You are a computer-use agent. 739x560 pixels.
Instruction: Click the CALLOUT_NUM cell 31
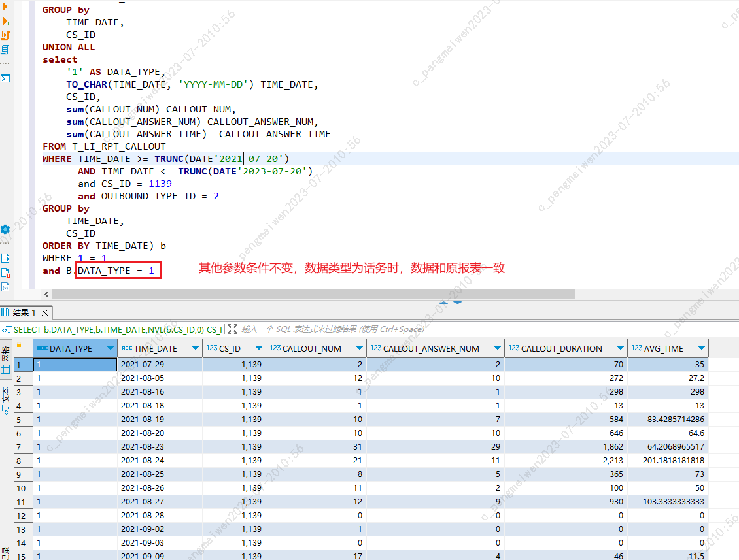316,447
